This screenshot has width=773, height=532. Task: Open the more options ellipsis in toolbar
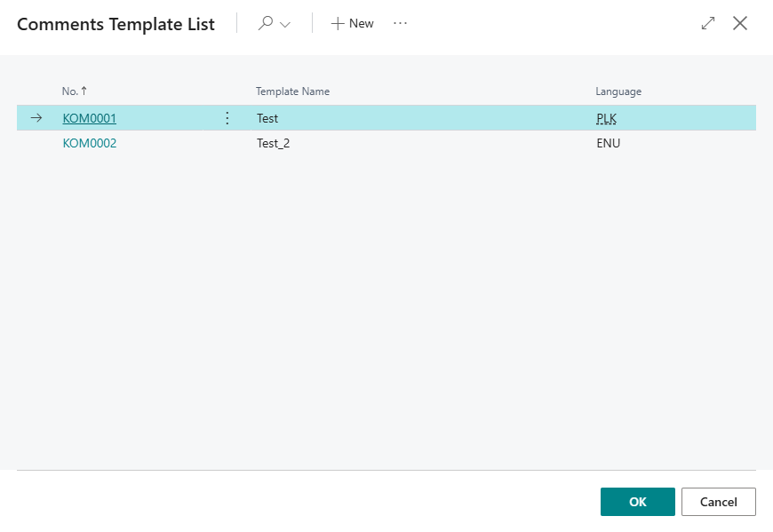(x=400, y=24)
